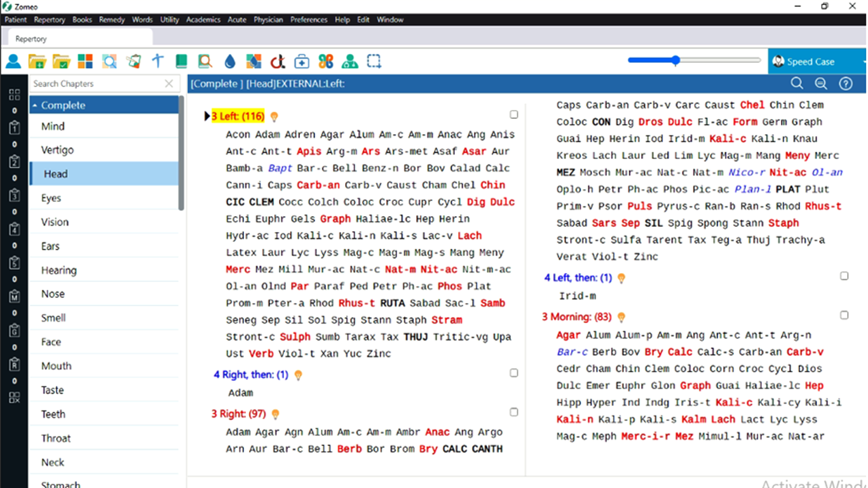
Task: Click the remedy RUTA under Left
Action: click(392, 303)
